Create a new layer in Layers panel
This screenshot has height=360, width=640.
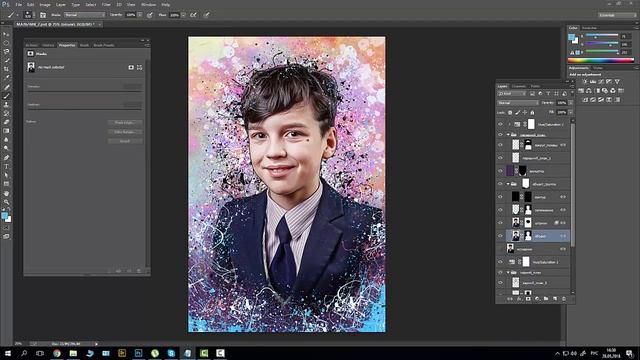(x=555, y=299)
